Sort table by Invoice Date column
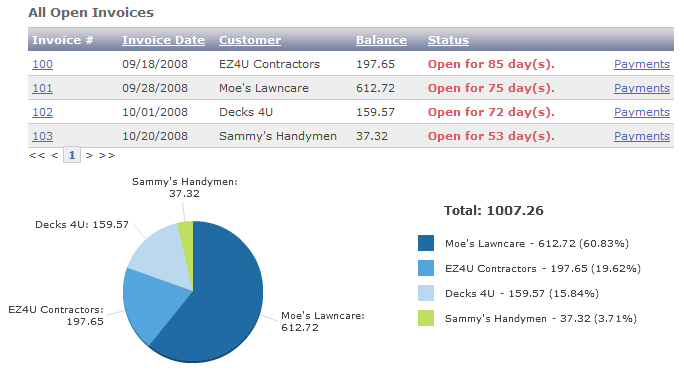Viewport: 684px width, 370px height. click(163, 40)
